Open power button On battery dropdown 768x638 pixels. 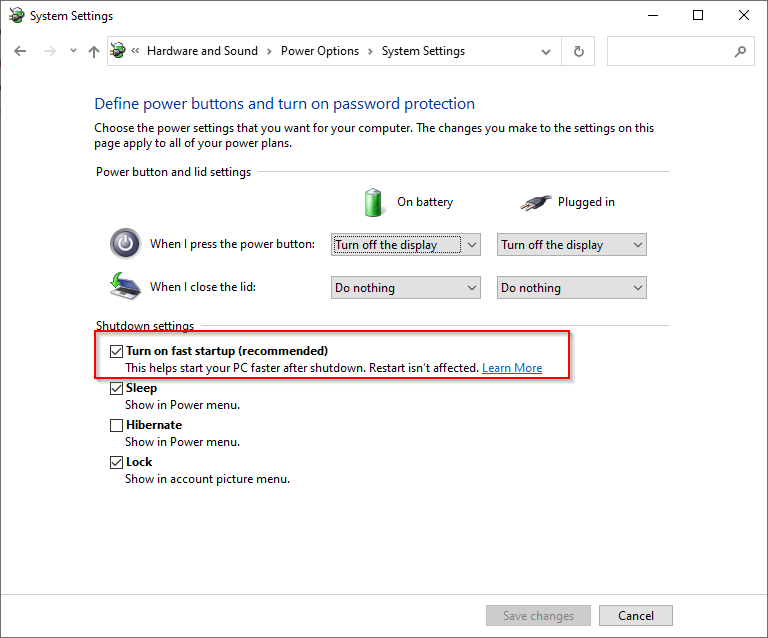pos(406,244)
